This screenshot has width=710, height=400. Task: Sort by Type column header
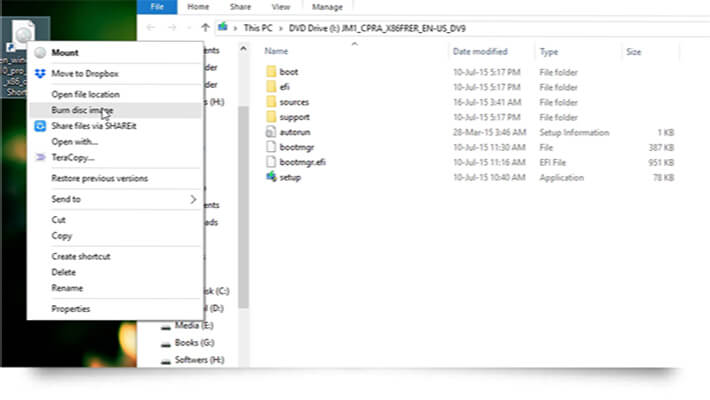pyautogui.click(x=549, y=52)
